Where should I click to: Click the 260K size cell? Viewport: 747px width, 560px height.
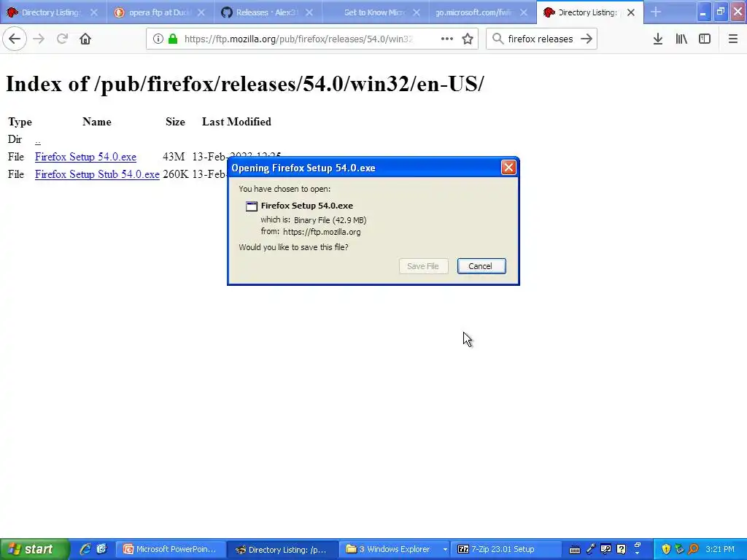click(175, 174)
